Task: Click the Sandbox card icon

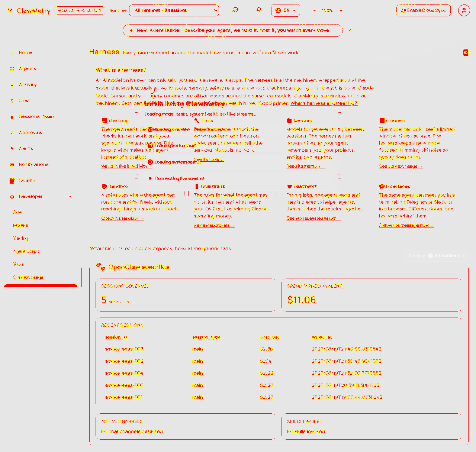Action: point(104,187)
